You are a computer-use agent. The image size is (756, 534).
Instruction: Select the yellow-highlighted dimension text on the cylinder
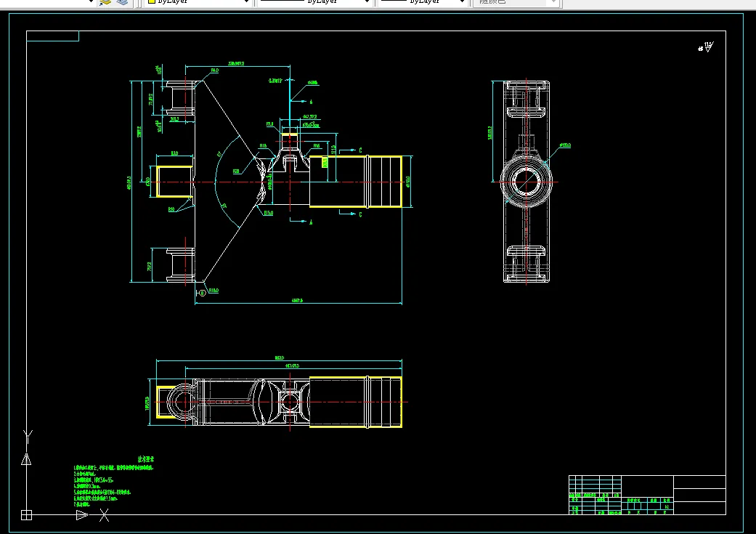point(325,163)
